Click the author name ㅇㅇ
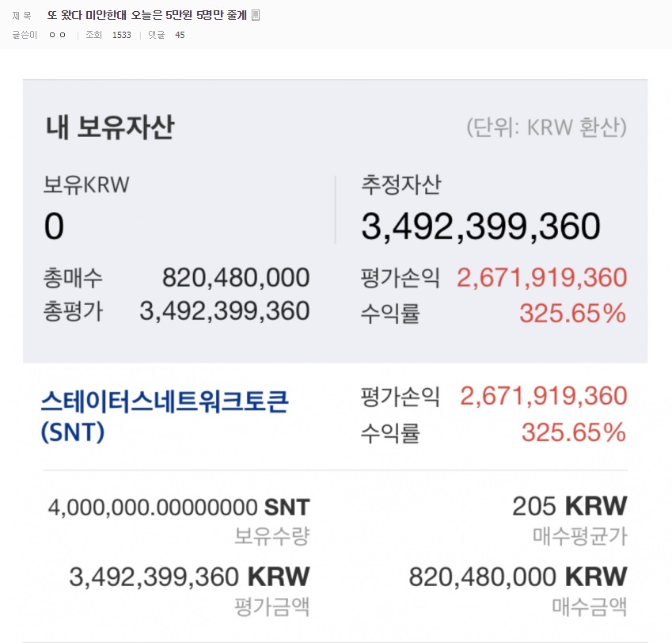 (x=57, y=35)
